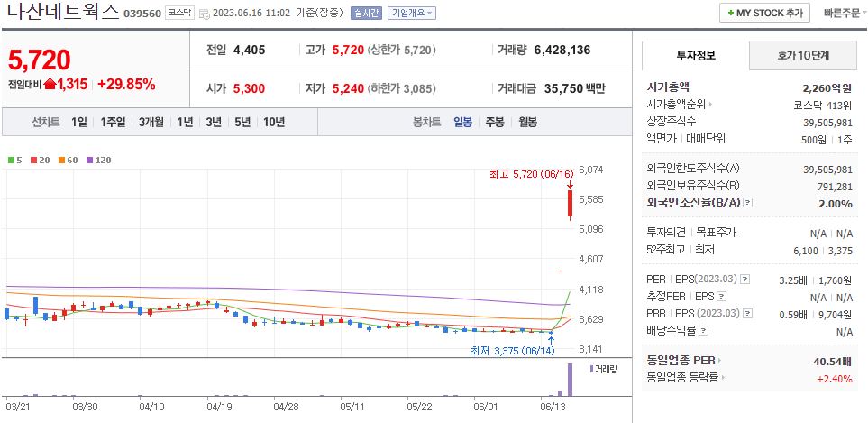Viewport: 868px width, 423px height.
Task: Select the 1일 line chart period
Action: [x=79, y=123]
